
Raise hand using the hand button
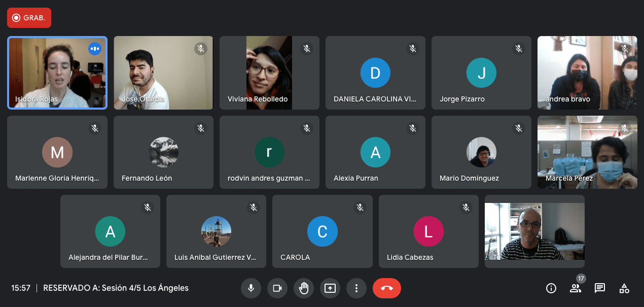point(304,288)
